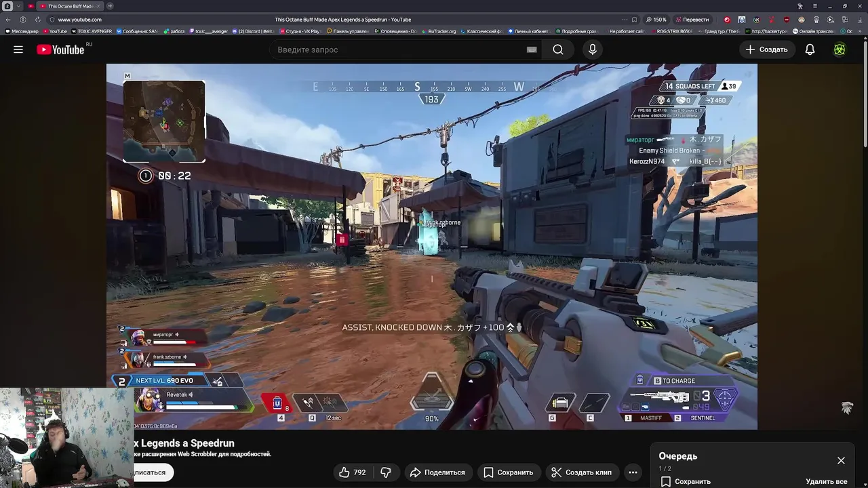Go to YouTube home via the logo
This screenshot has height=488, width=868.
click(61, 49)
